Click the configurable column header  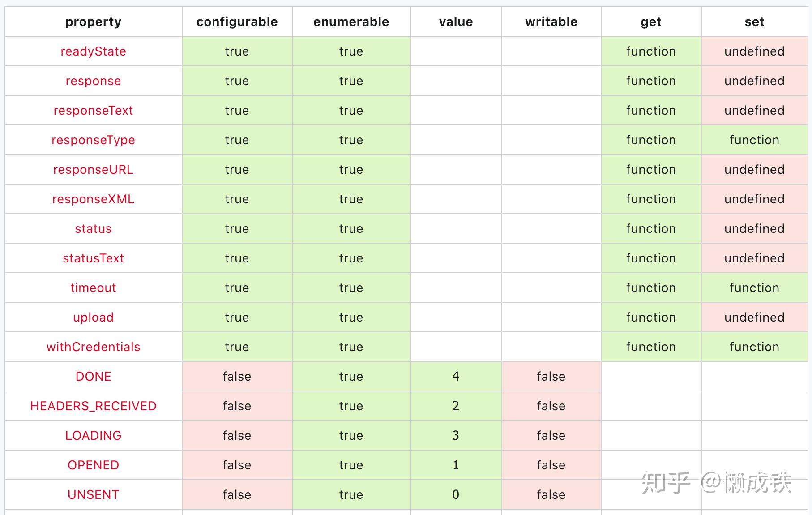[237, 22]
